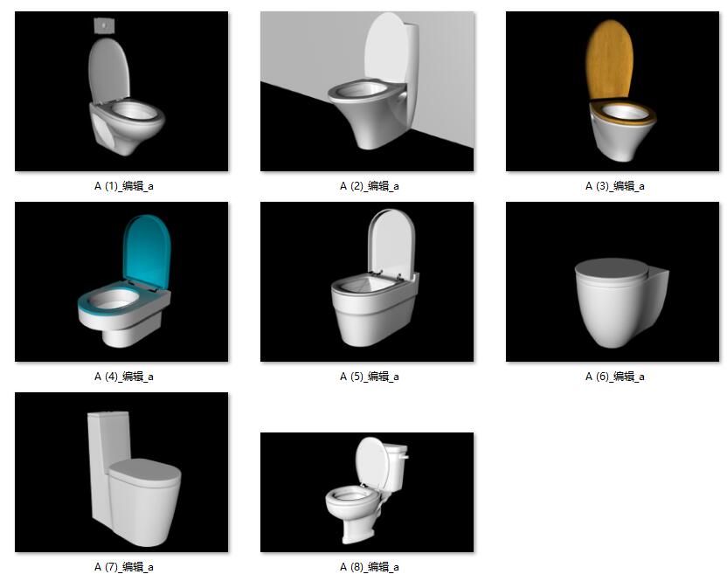Image resolution: width=727 pixels, height=588 pixels.
Task: Open the closed-lid round toilet thumbnail A (6)
Action: tap(613, 281)
